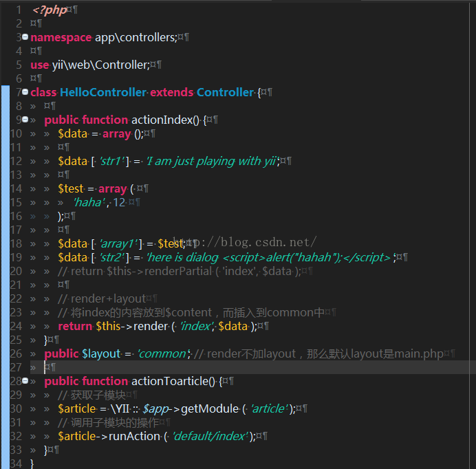Click 'yii\web\Controller;' on line 5
Screen dimensions: 476x469
pos(101,65)
